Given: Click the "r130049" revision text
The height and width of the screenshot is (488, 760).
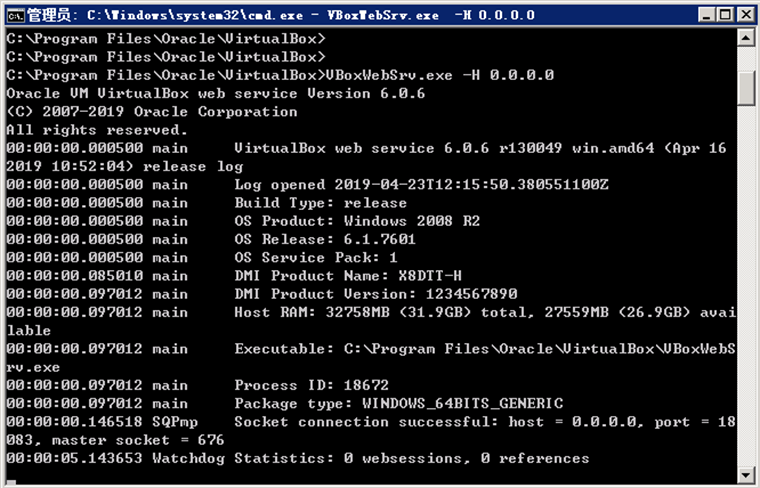Looking at the screenshot, I should tap(530, 148).
